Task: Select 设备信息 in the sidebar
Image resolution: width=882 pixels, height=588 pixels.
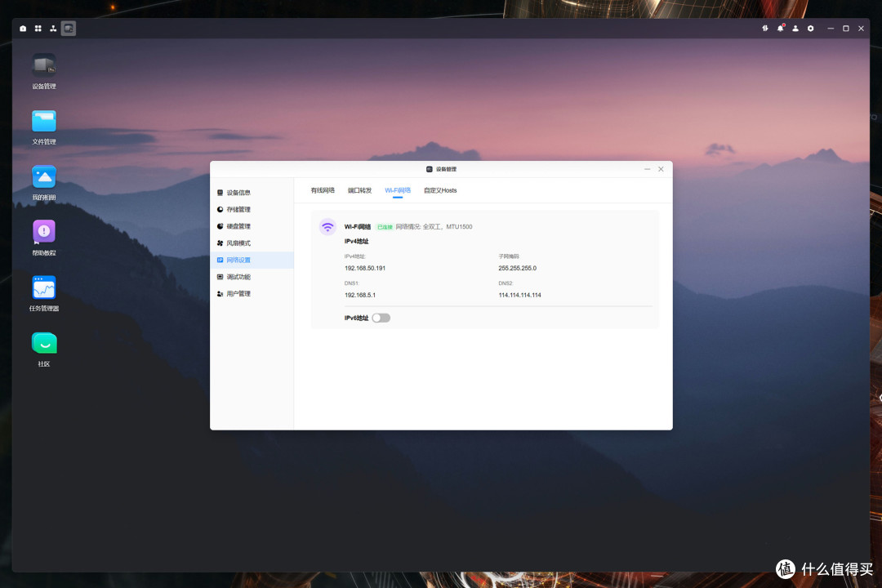Action: pos(252,193)
